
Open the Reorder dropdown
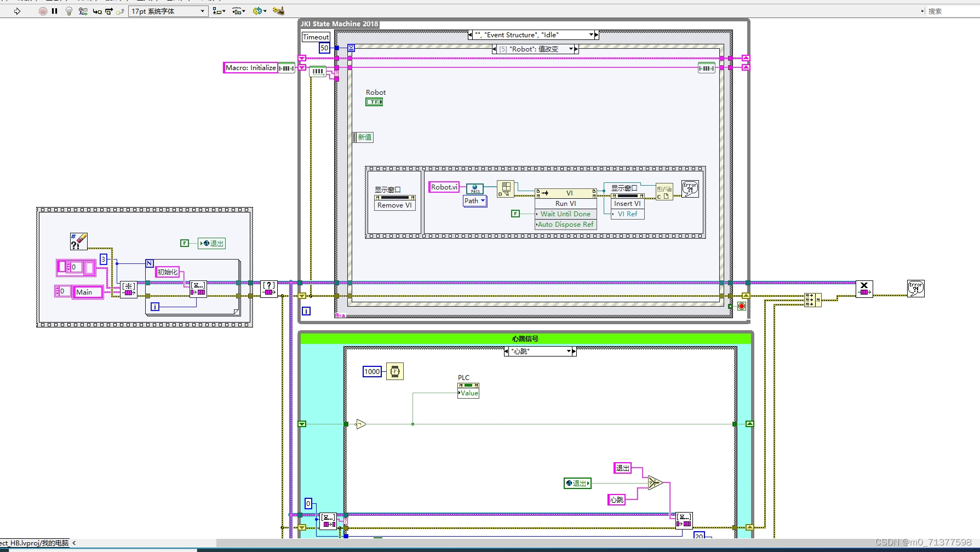(260, 11)
